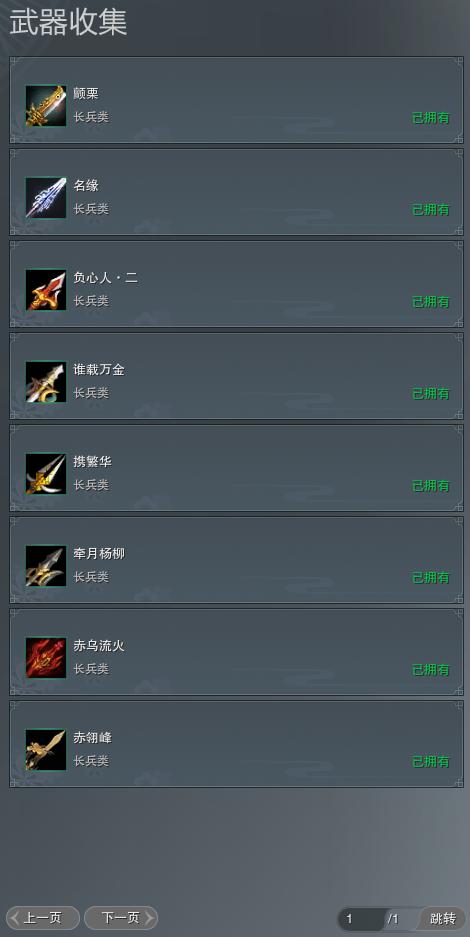Open the 负心人·二 red spear icon
Screen dimensions: 470x937
click(46, 290)
